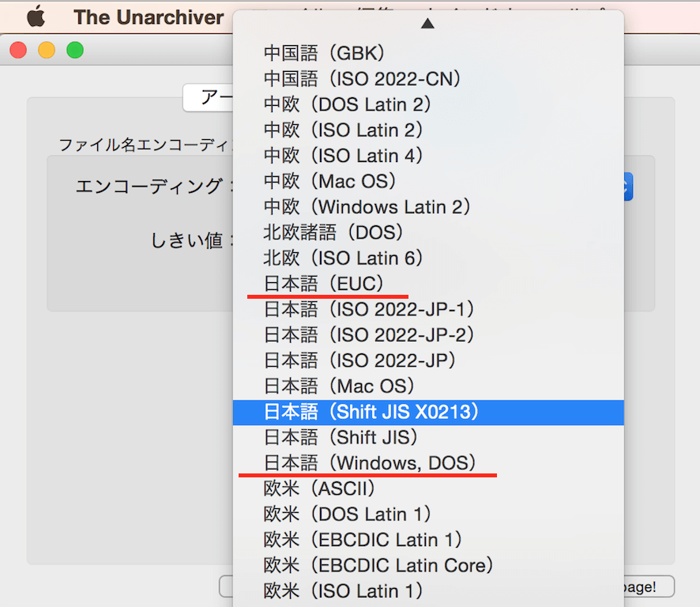Open The Unarchiver app menu
Viewport: 700px width, 607px height.
149,17
